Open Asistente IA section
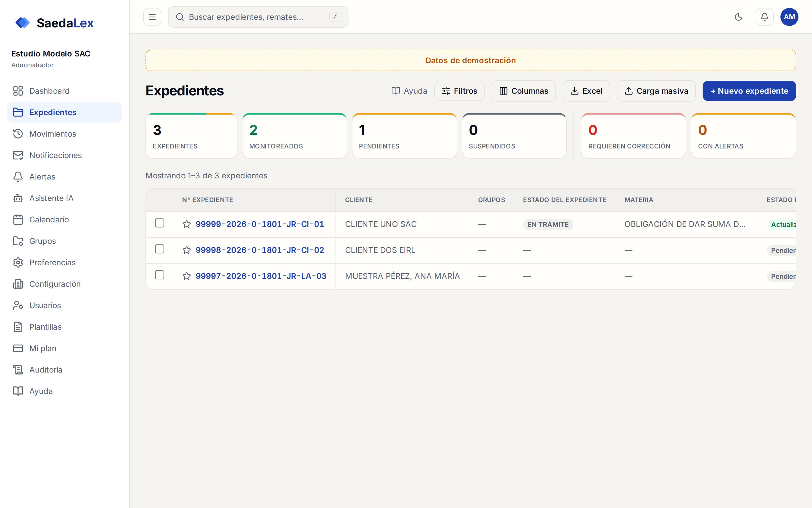Viewport: 812px width, 508px height. coord(64,198)
